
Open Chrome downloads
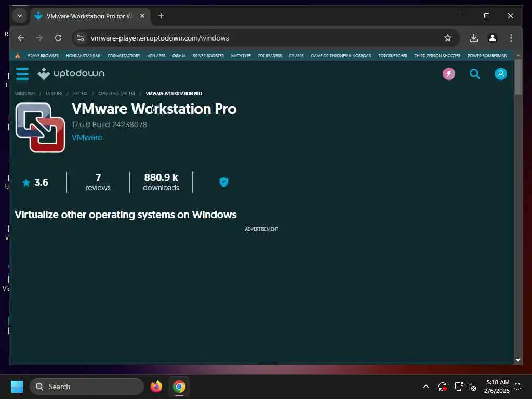pos(474,38)
